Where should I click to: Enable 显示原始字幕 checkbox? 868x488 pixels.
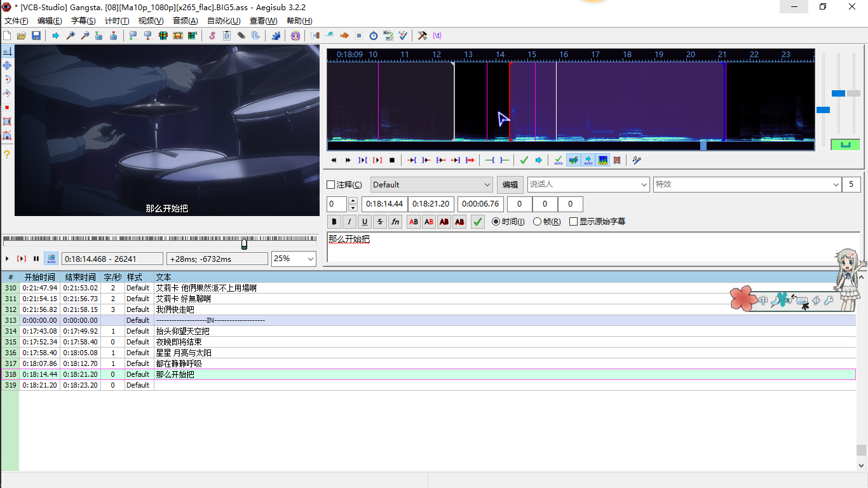pyautogui.click(x=574, y=222)
